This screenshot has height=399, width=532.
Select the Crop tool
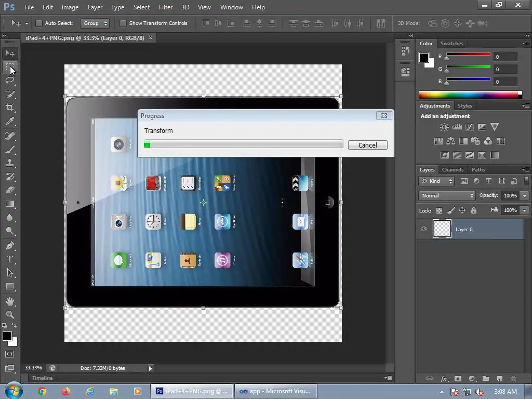pos(10,108)
